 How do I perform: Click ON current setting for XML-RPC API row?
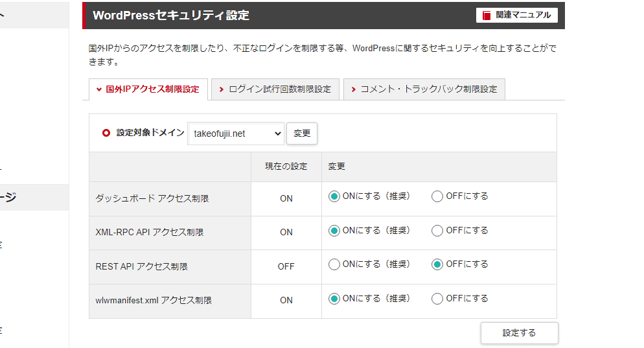coord(286,232)
